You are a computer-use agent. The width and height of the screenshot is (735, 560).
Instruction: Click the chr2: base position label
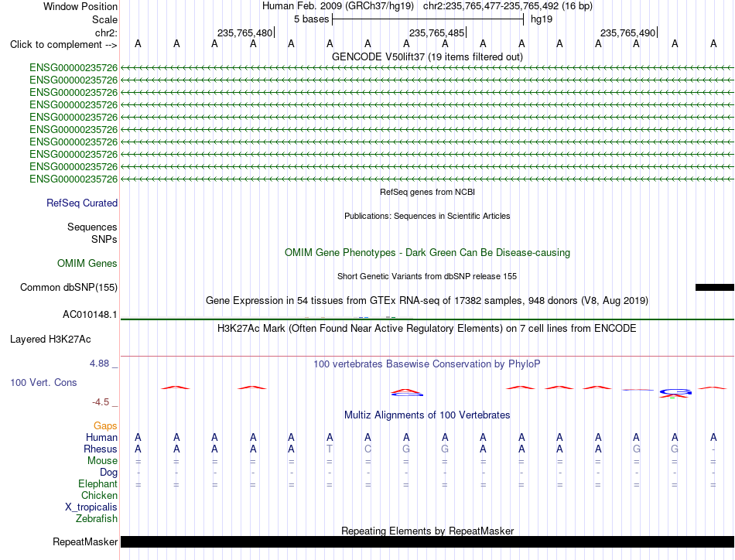pos(106,32)
